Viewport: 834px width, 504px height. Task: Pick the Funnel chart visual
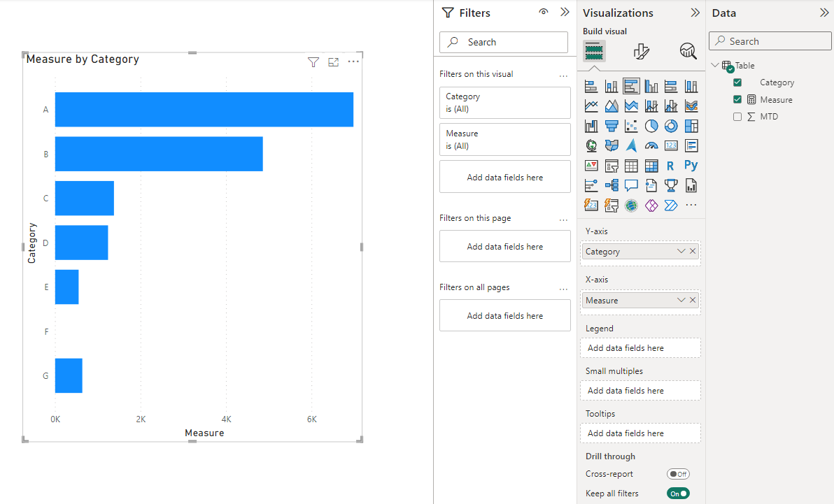[x=611, y=126]
